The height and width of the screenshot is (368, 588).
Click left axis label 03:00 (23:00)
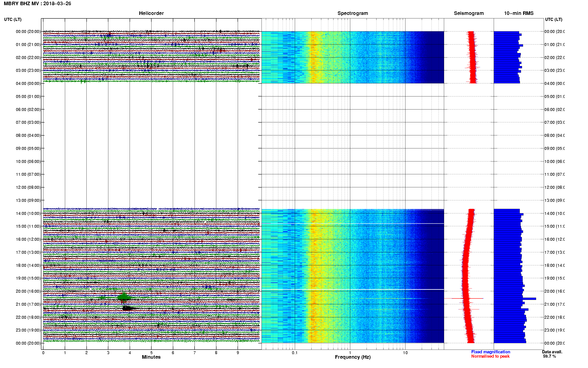click(28, 70)
